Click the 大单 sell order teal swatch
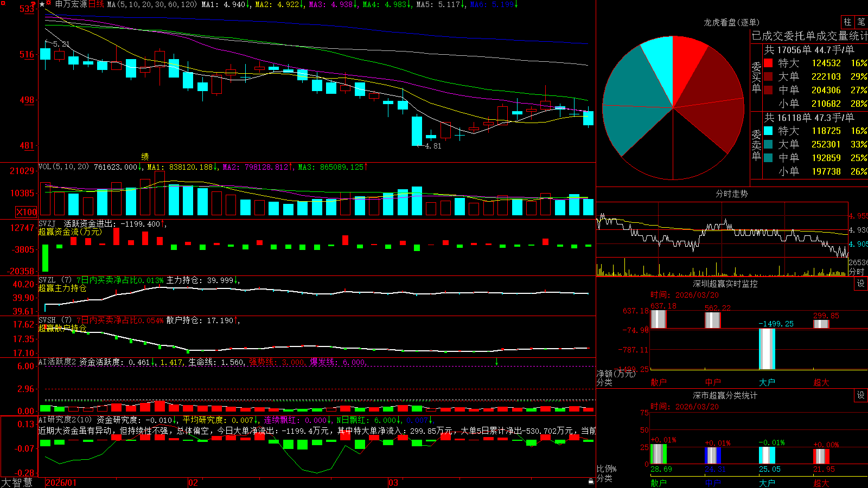Viewport: 868px width, 488px height. pyautogui.click(x=768, y=144)
